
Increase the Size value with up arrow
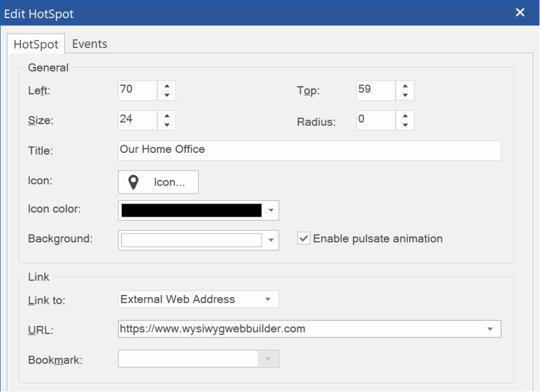point(167,116)
